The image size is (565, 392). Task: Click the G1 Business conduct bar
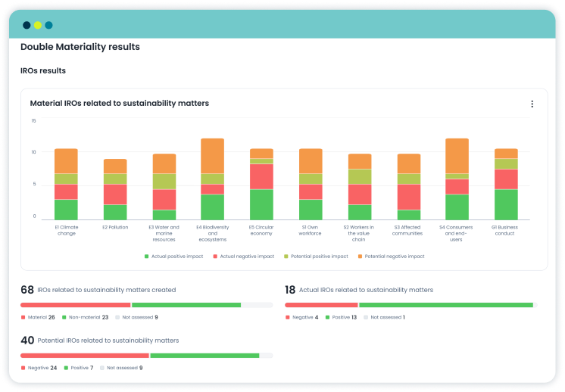(506, 184)
